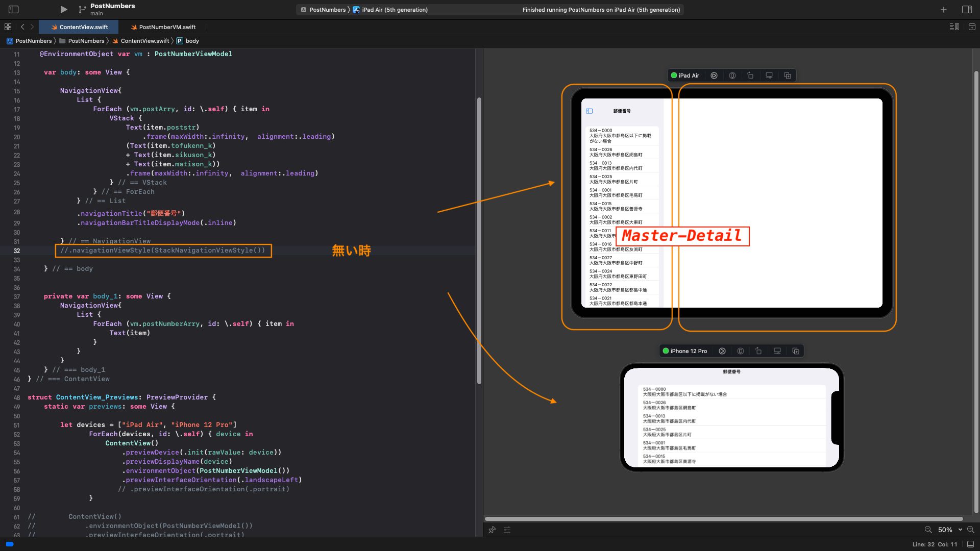Open the body symbol breadcrumb

[188, 41]
